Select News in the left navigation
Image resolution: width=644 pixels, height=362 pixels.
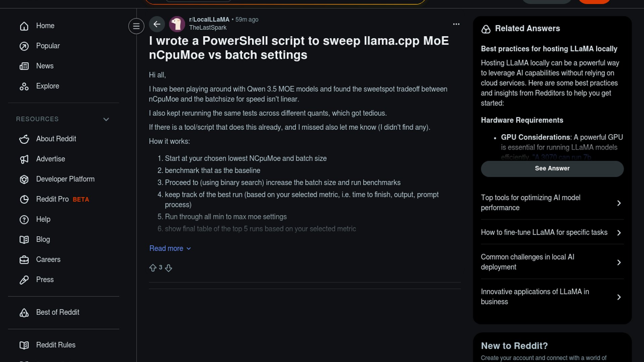(x=45, y=66)
